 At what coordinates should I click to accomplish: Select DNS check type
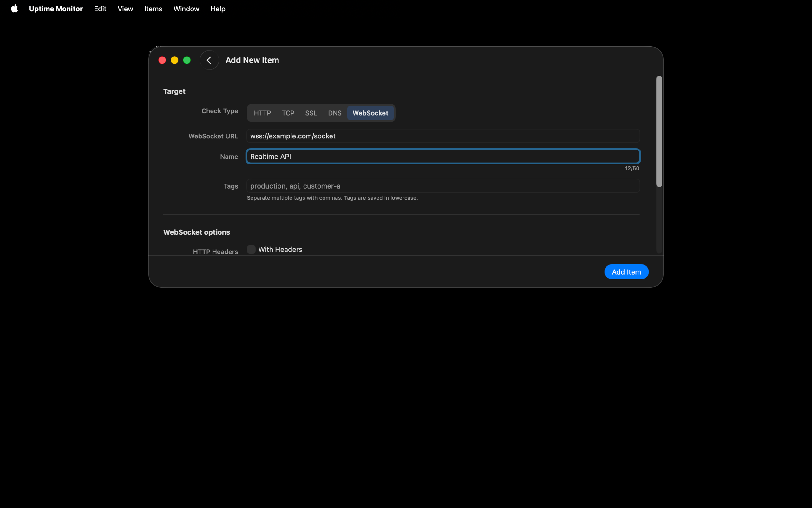pyautogui.click(x=335, y=113)
